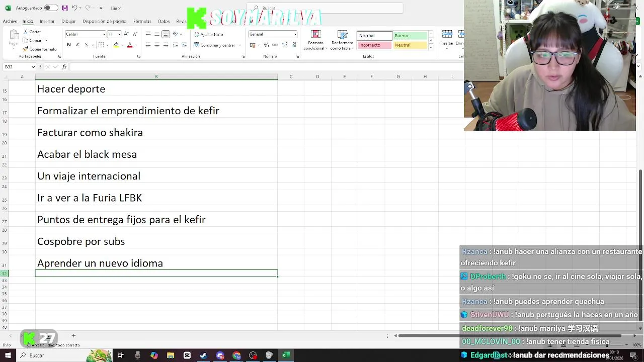The height and width of the screenshot is (362, 644).
Task: Switch to Disposición de página tab
Action: 105,21
